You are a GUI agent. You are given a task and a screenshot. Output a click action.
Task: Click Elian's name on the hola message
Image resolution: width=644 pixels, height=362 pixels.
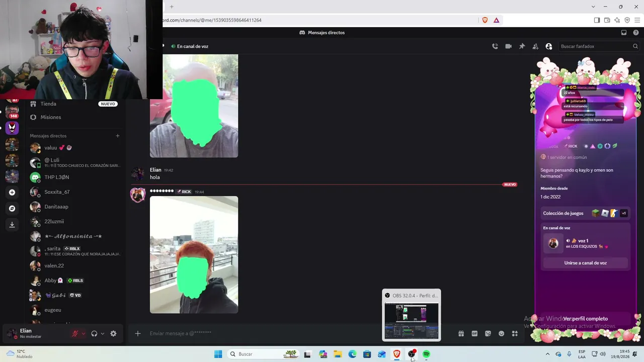tap(155, 170)
